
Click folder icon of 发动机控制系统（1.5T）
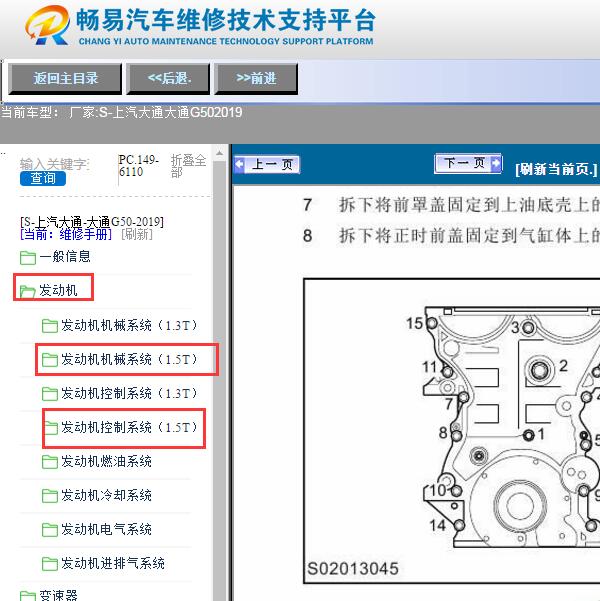[51, 428]
